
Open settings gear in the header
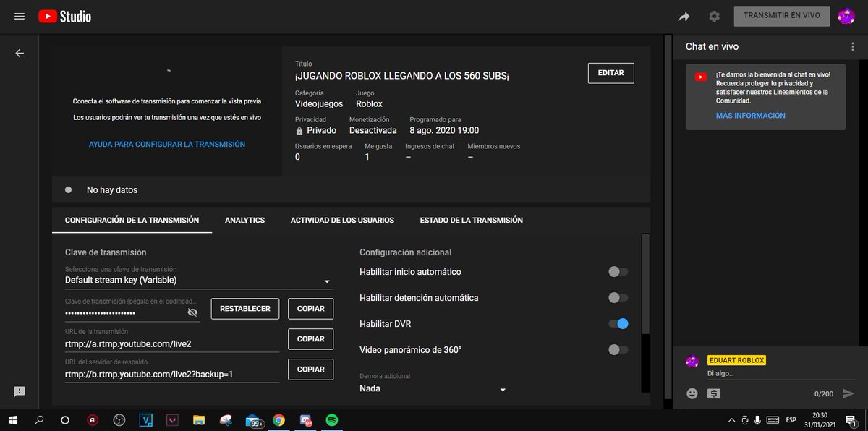715,16
